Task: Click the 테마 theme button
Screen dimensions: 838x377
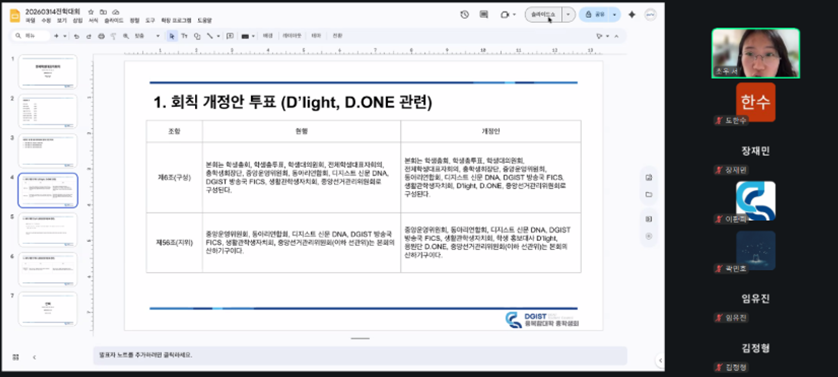Action: [x=316, y=36]
